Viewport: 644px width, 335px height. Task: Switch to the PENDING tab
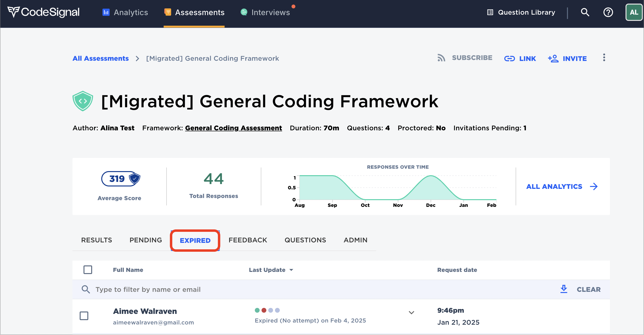(146, 240)
